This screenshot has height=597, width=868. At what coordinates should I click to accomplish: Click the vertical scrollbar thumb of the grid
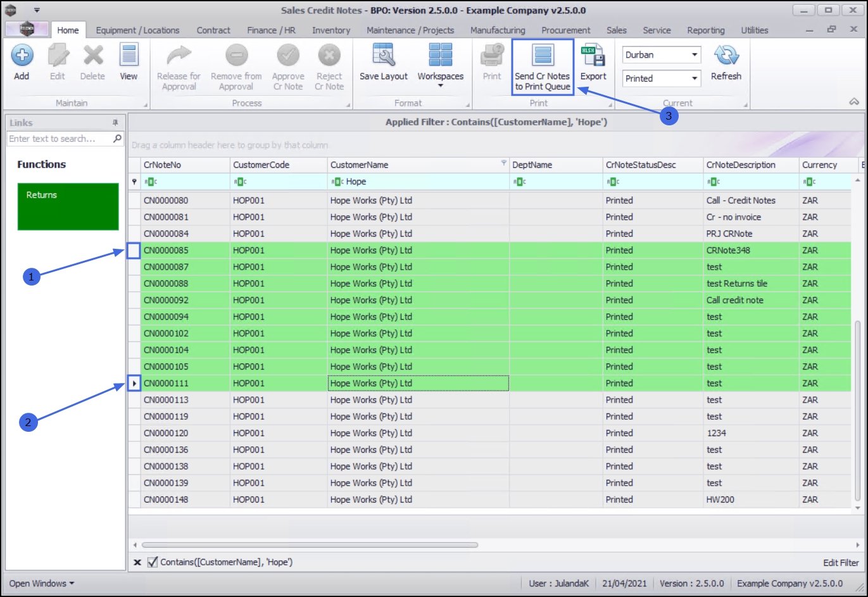(858, 410)
